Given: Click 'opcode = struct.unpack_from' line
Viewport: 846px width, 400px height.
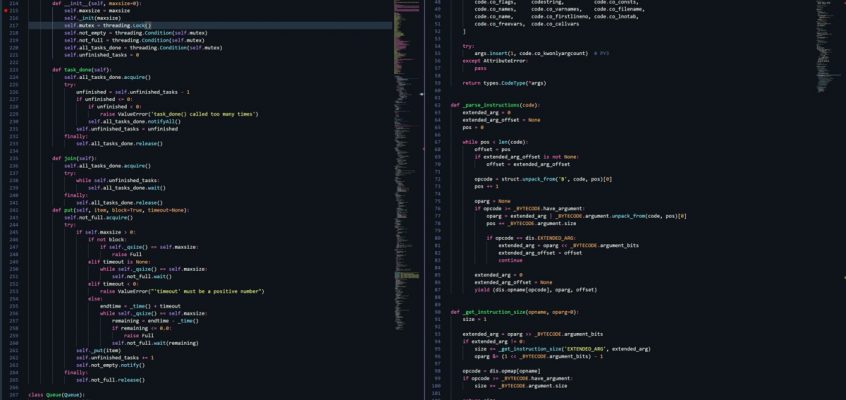Looking at the screenshot, I should click(x=543, y=179).
